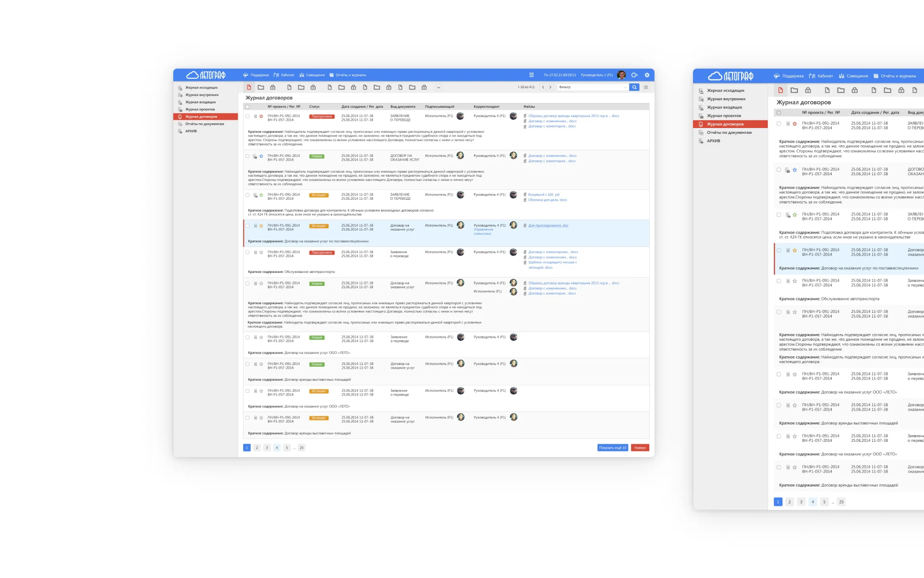Go to page 25 in main window pagination
Image resolution: width=924 pixels, height=578 pixels.
[x=302, y=448]
